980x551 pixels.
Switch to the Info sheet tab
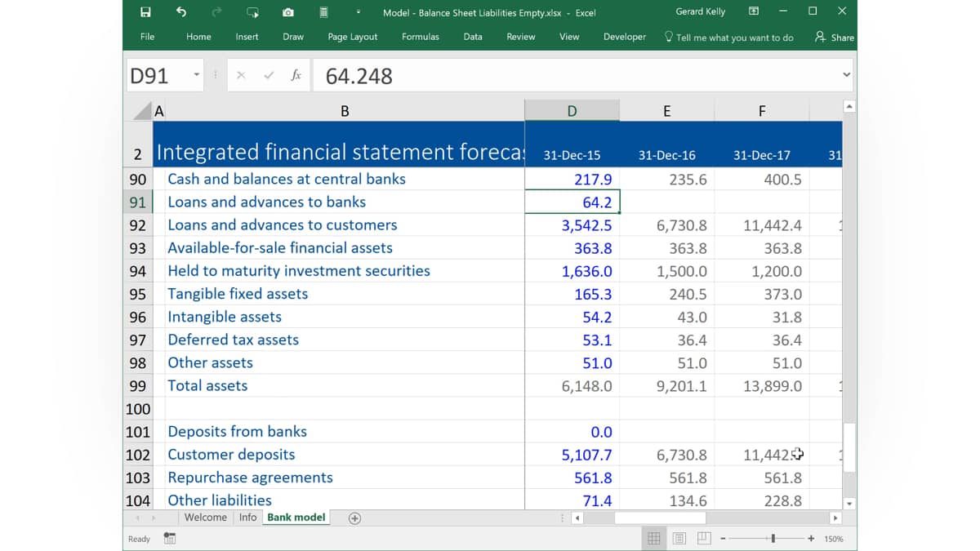pos(247,518)
